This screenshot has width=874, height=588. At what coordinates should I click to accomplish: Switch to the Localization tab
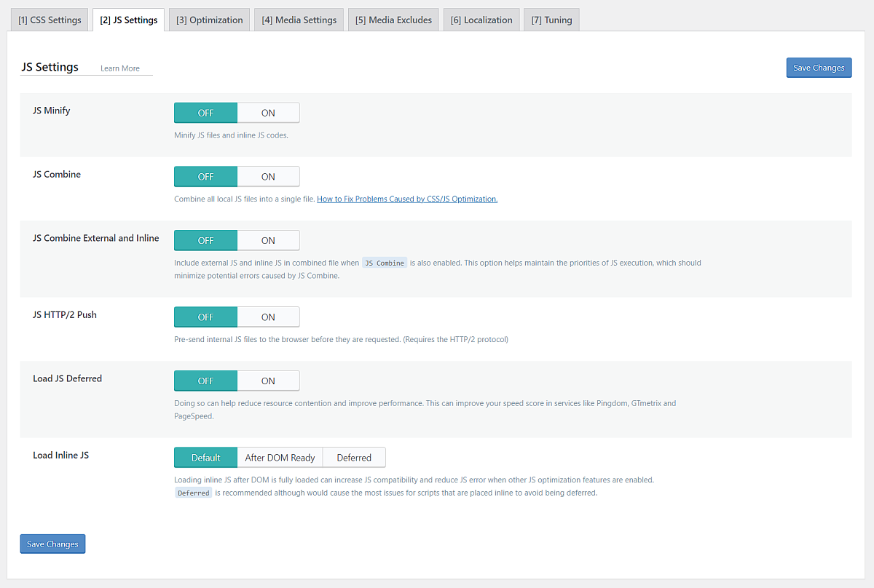(481, 20)
